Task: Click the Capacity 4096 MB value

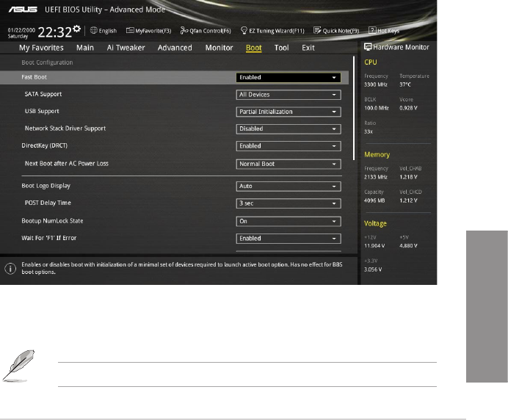Action: tap(374, 200)
